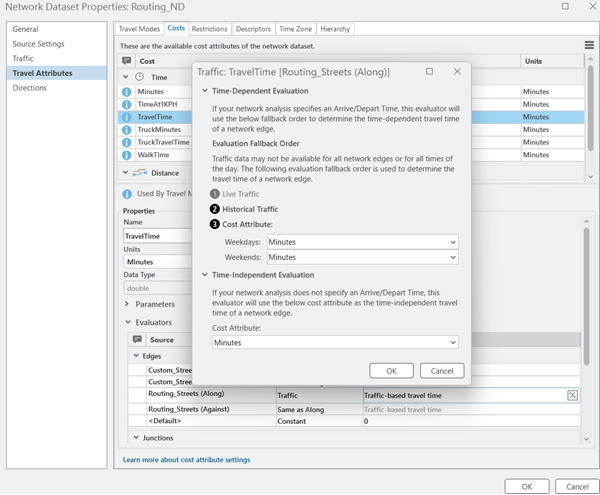600x495 pixels.
Task: Click Cancel in Network Dataset Properties window
Action: click(x=577, y=487)
